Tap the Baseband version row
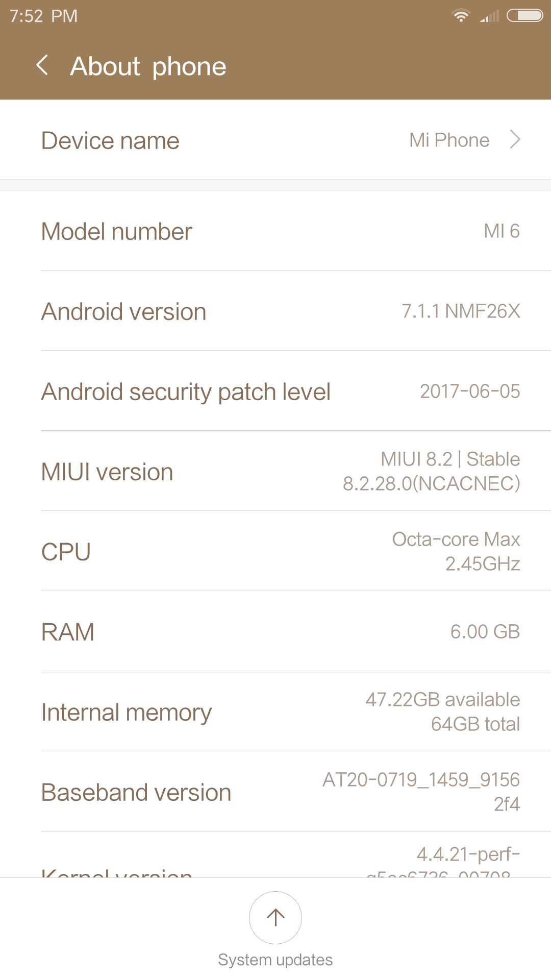Screen dimensions: 551x980 [x=275, y=792]
